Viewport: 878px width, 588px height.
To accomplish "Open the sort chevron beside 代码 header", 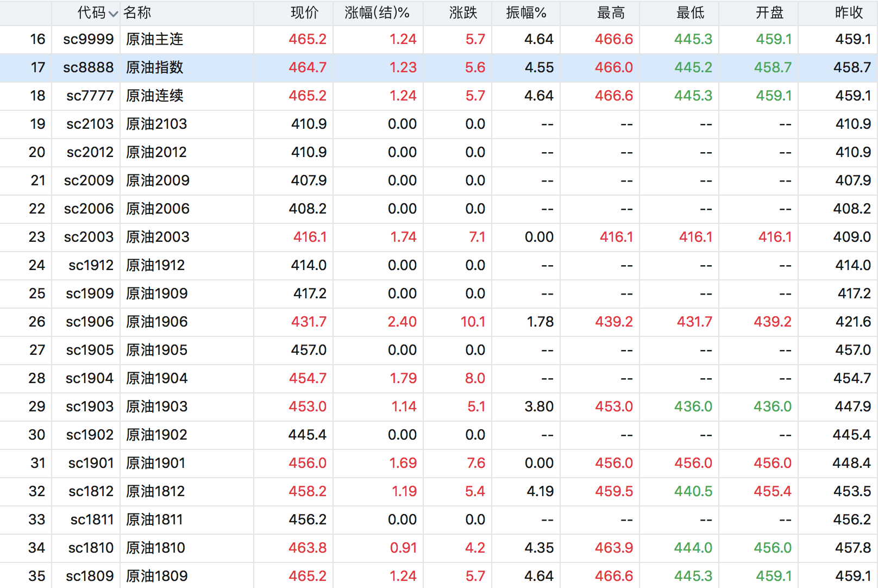I will [x=113, y=14].
